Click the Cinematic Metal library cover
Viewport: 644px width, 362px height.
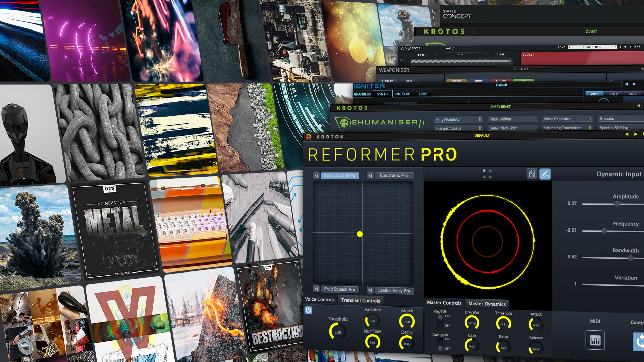click(115, 231)
